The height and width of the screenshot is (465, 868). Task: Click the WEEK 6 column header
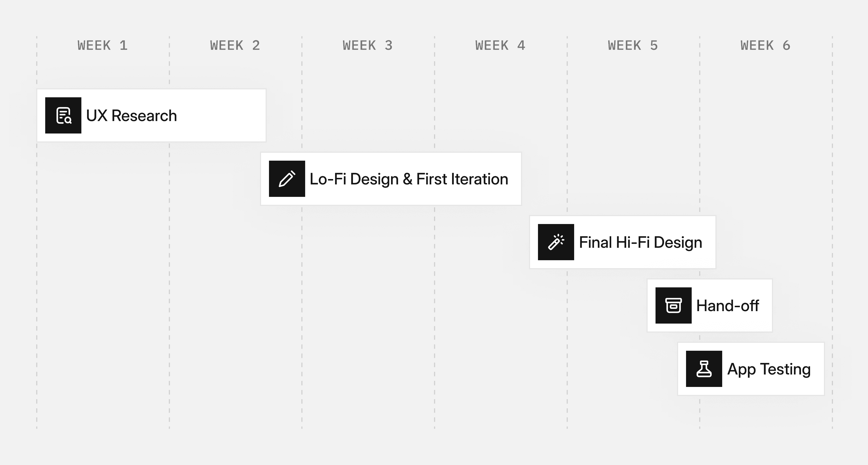pyautogui.click(x=765, y=46)
